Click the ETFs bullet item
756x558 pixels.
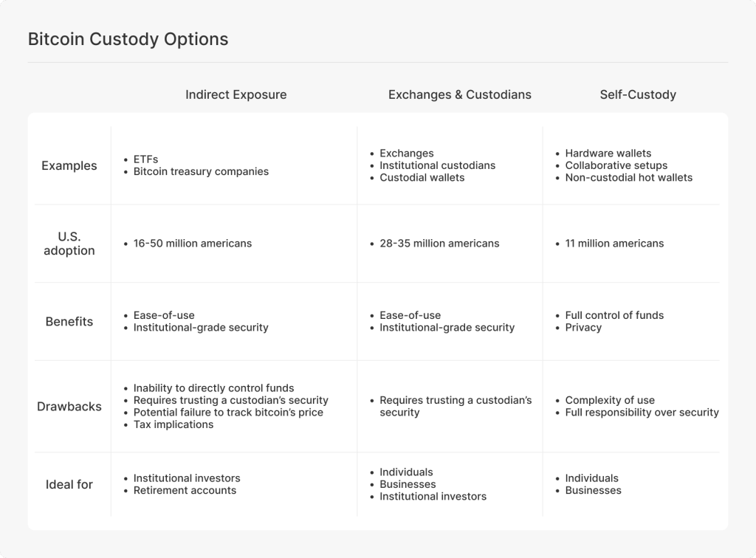point(145,159)
